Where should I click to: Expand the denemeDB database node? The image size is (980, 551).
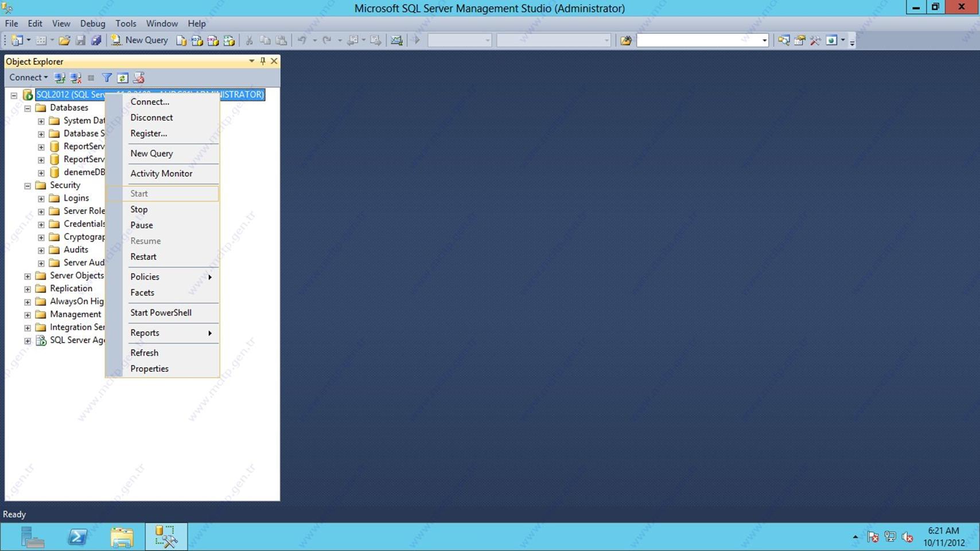[x=41, y=173]
